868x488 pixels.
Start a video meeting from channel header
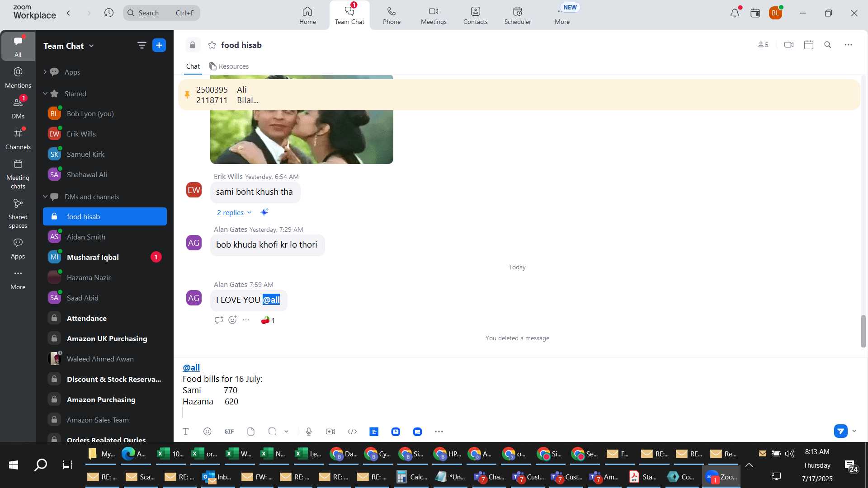(789, 45)
